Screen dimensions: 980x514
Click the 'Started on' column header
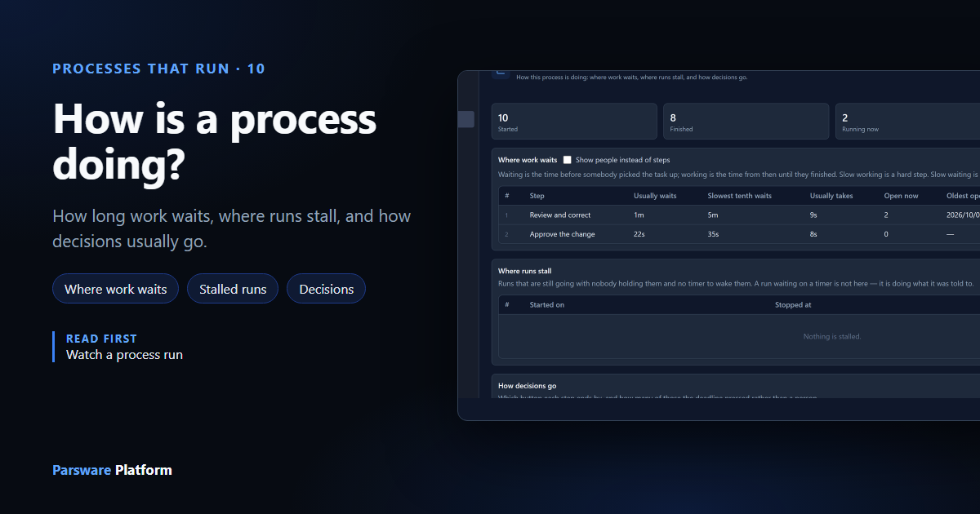click(x=547, y=305)
